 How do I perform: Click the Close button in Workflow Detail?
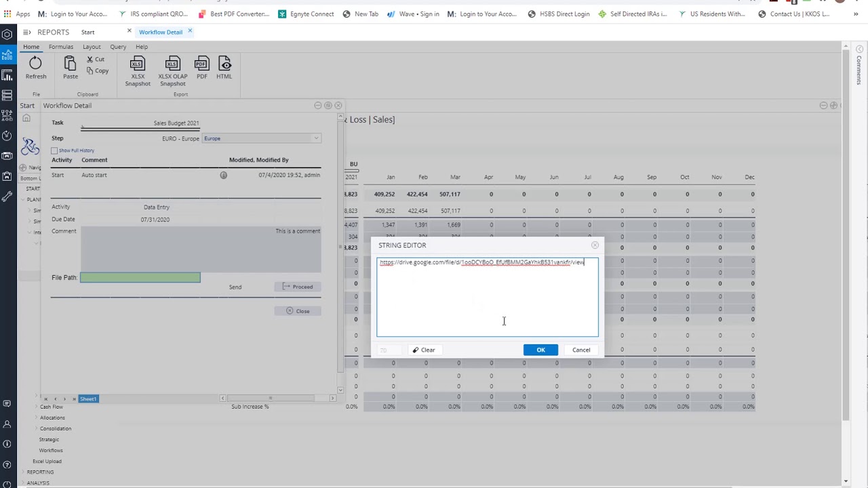click(x=298, y=311)
